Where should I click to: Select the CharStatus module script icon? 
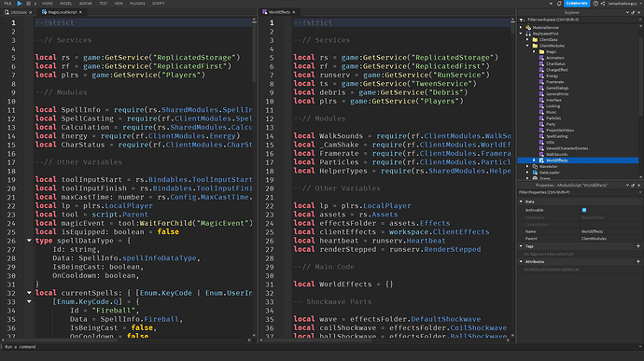(541, 63)
